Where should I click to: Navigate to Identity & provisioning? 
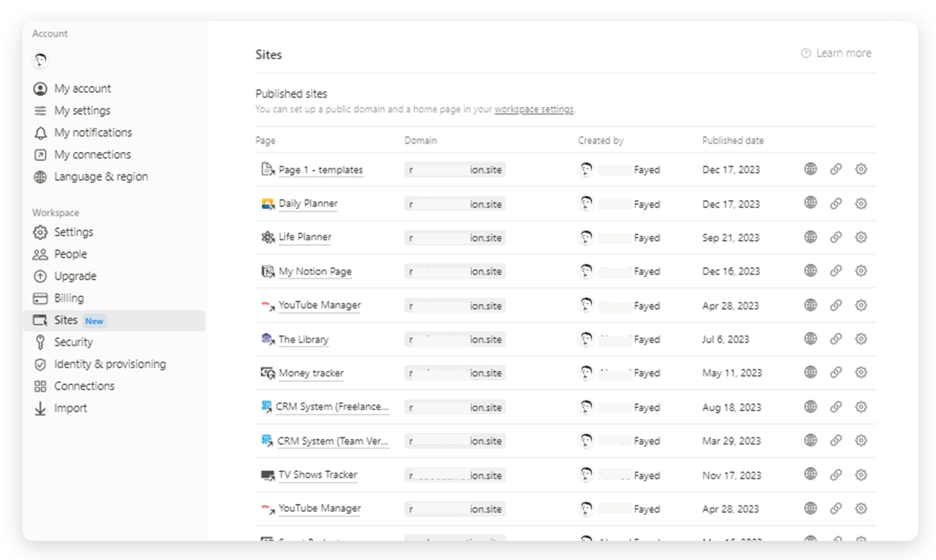[110, 364]
